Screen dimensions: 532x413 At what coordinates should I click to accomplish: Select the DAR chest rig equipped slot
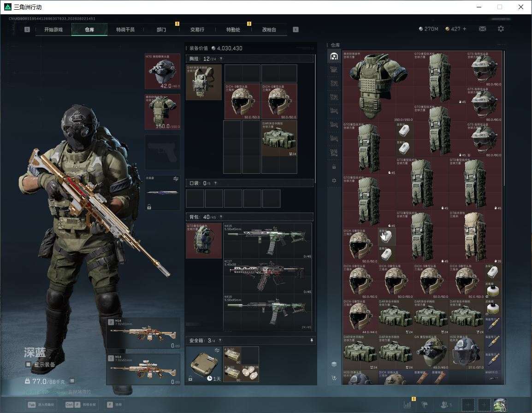pos(204,83)
